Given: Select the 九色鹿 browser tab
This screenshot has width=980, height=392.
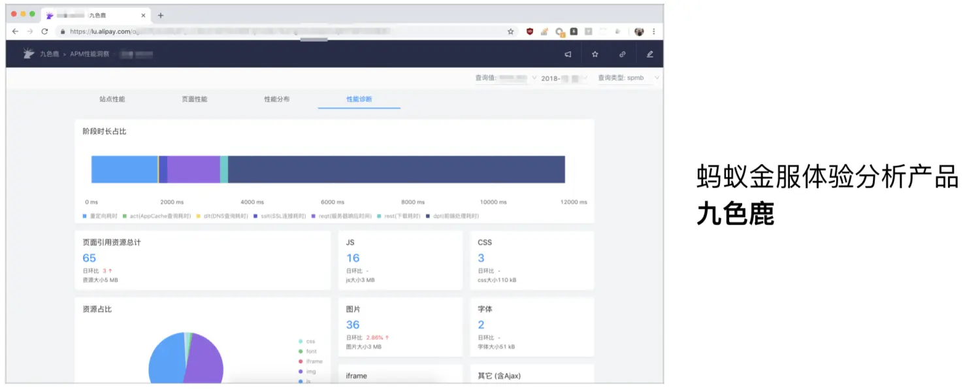Looking at the screenshot, I should pyautogui.click(x=95, y=15).
